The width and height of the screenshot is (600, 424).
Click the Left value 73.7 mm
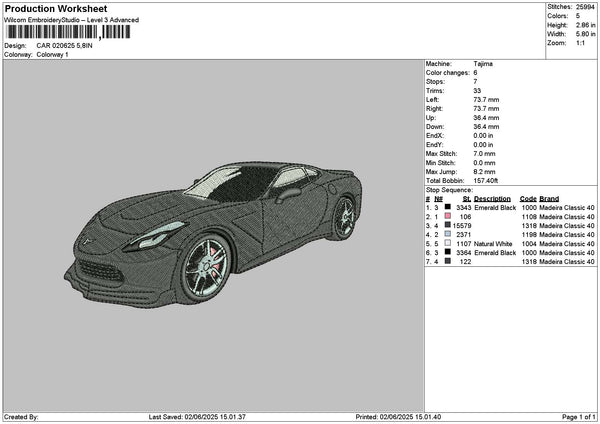coord(486,100)
